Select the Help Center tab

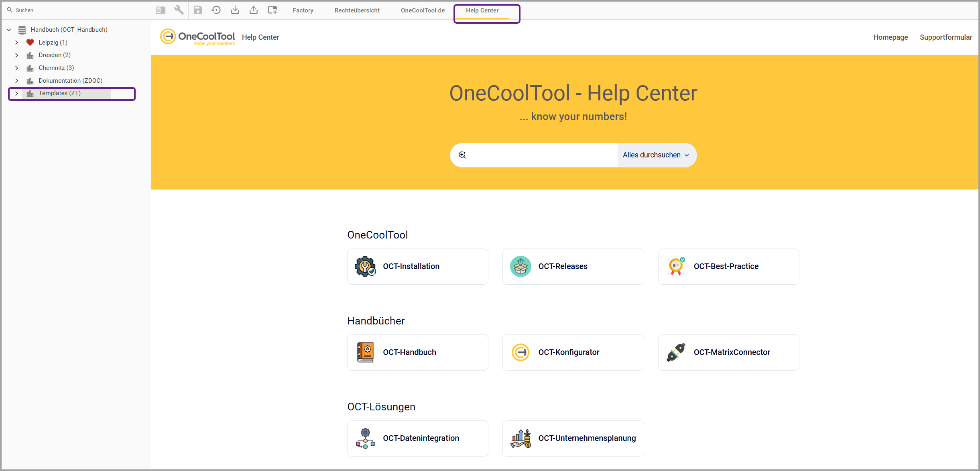482,10
